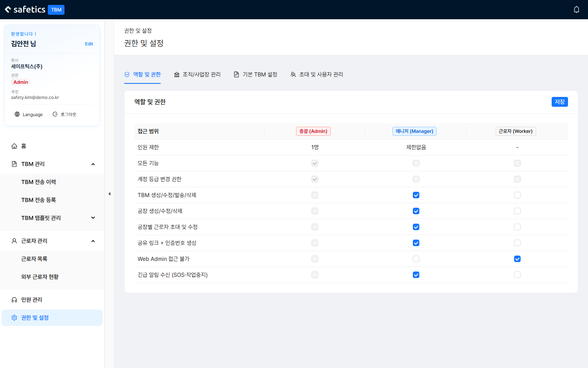This screenshot has width=588, height=368.
Task: Open TBM 전송 등록 menu item
Action: tap(52, 200)
